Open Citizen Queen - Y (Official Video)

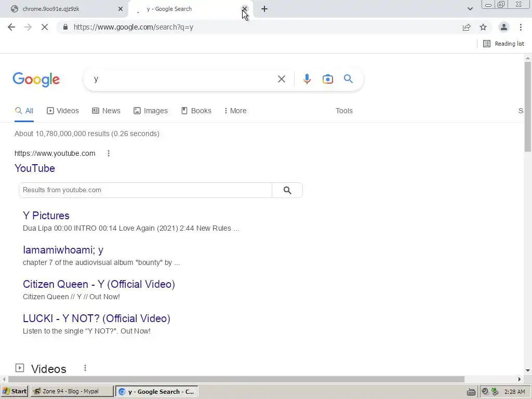99,284
